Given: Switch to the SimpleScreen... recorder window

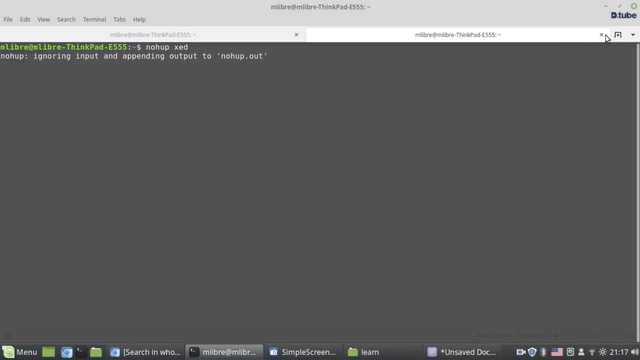Looking at the screenshot, I should 303,352.
